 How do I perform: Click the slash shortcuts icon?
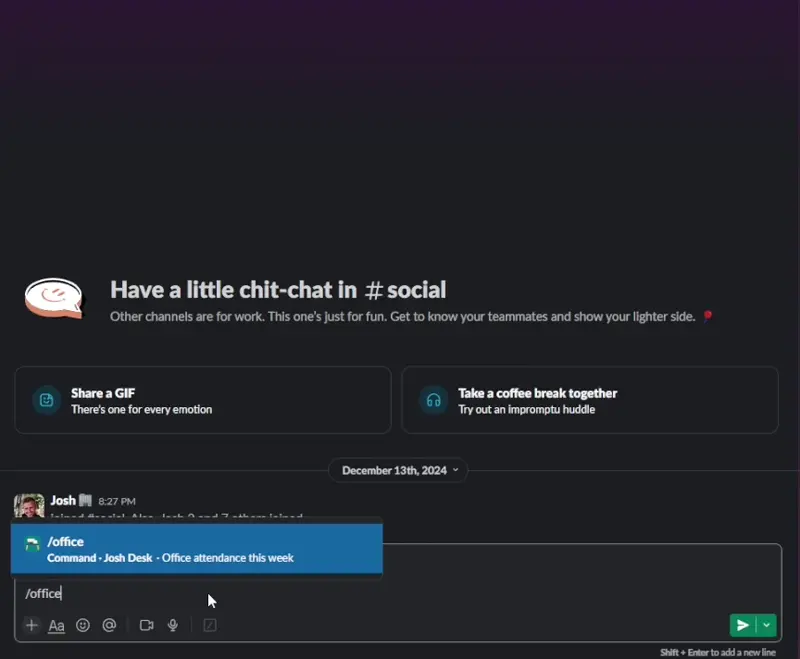click(x=210, y=625)
